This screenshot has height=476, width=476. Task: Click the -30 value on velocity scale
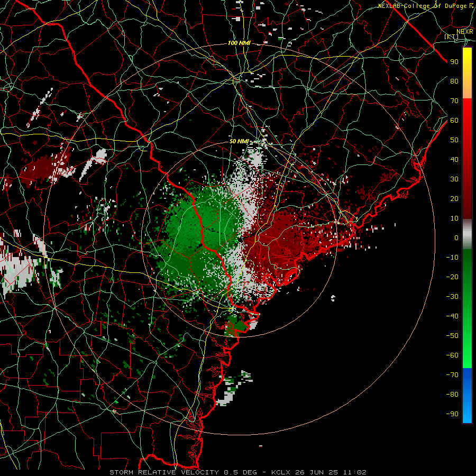point(452,297)
